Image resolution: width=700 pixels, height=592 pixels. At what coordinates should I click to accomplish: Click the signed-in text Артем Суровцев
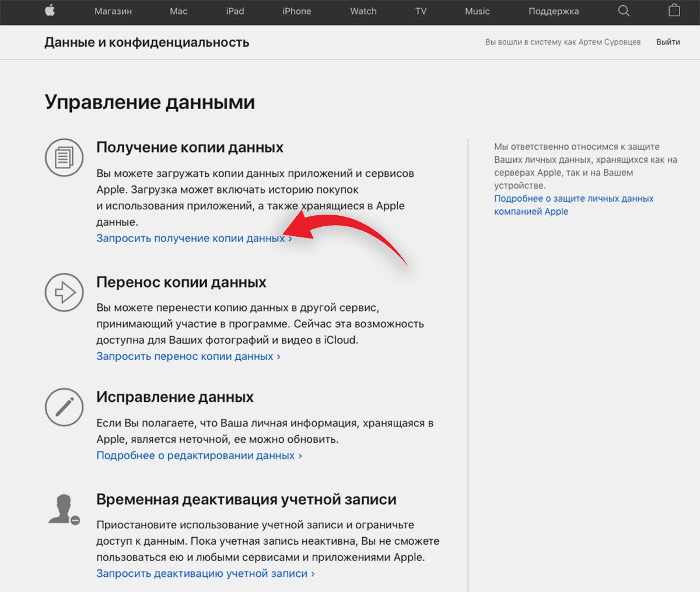pyautogui.click(x=610, y=42)
